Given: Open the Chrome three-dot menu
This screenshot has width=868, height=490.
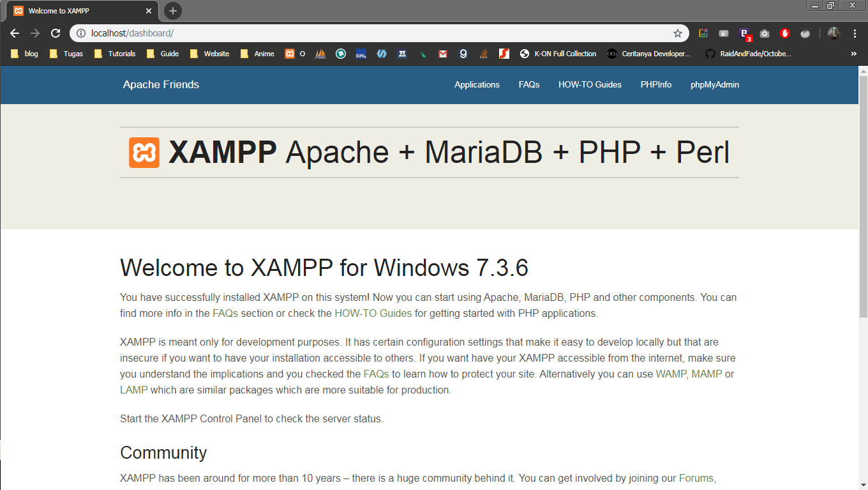Looking at the screenshot, I should click(855, 33).
